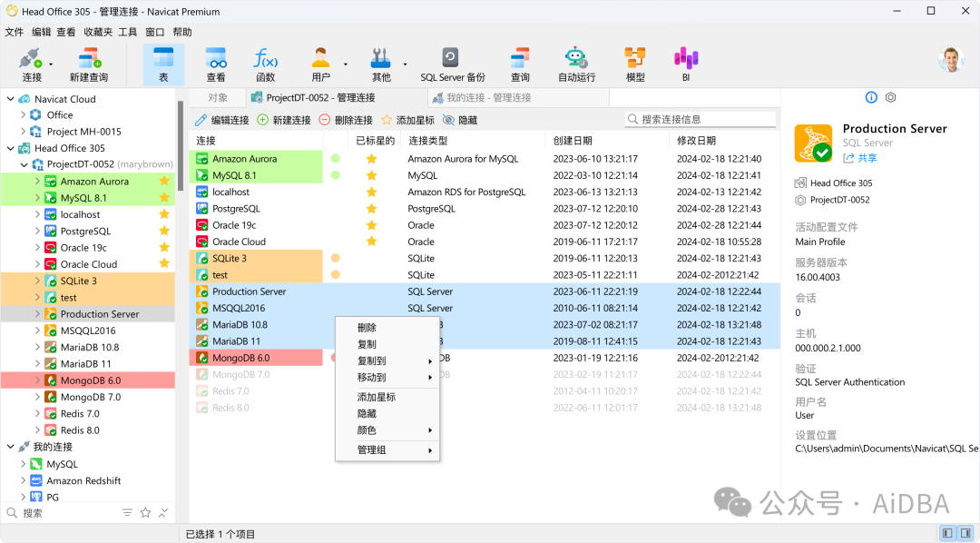Toggle star for Oracle Cloud in sidebar tree
The width and height of the screenshot is (980, 543).
tap(164, 263)
